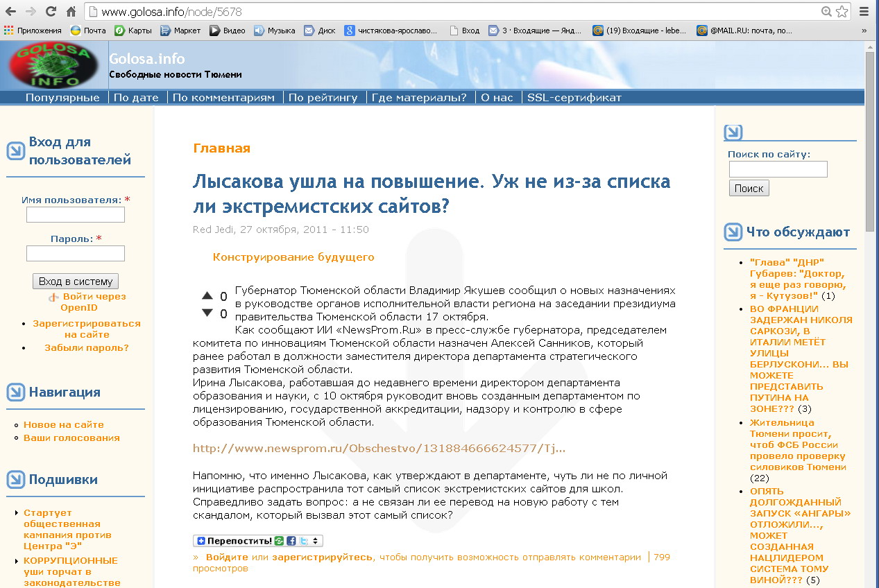Bookmark this page with the star icon
This screenshot has width=879, height=588.
tap(842, 12)
